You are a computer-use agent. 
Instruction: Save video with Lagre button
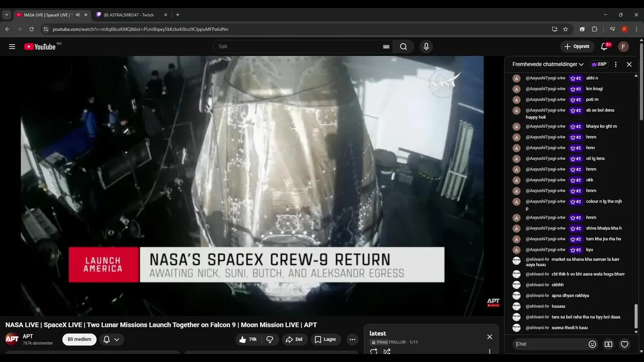coord(325,339)
